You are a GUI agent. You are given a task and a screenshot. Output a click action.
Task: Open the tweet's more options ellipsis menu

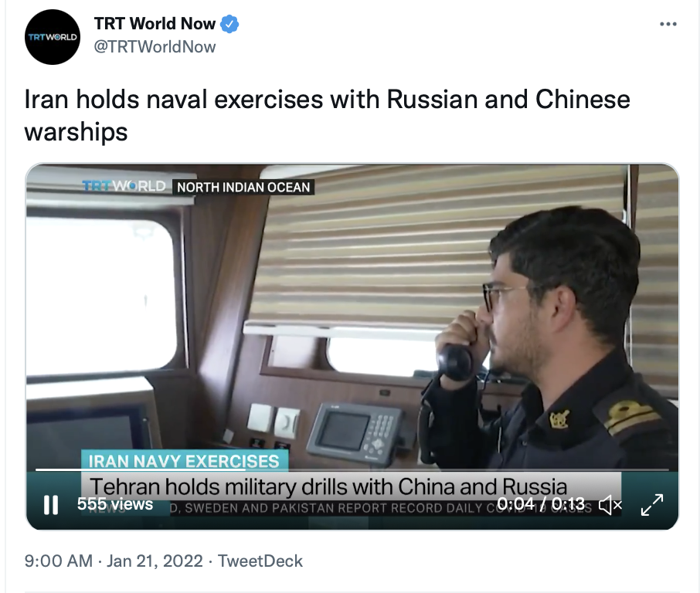(x=668, y=24)
